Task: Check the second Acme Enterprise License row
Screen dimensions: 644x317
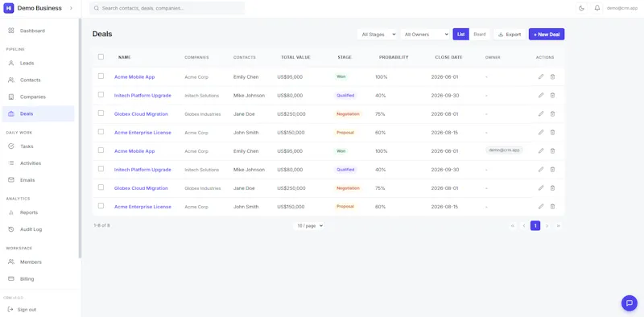Action: (x=101, y=206)
